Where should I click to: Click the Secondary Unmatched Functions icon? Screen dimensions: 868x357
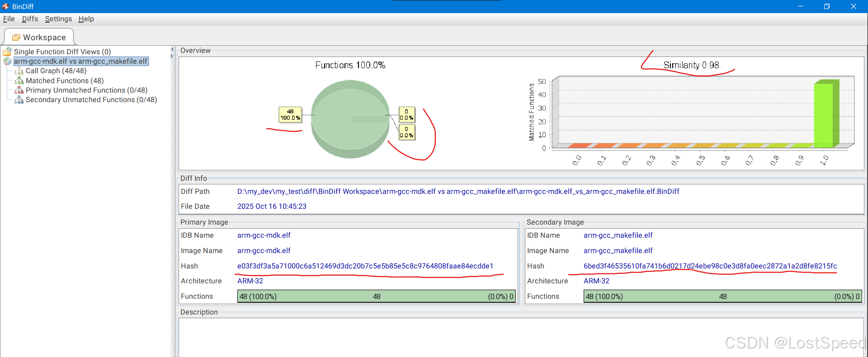19,99
